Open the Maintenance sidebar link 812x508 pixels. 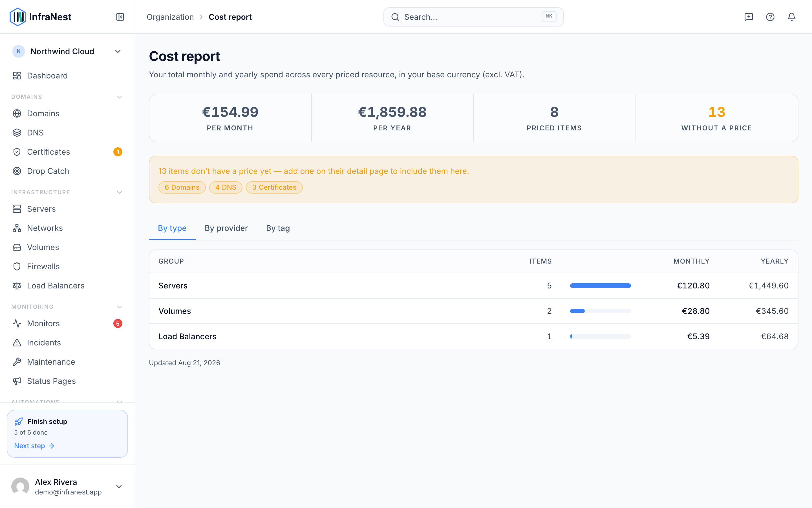pos(67,362)
